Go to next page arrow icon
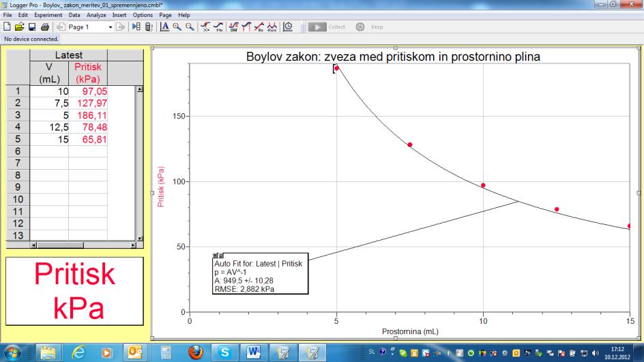 120,27
